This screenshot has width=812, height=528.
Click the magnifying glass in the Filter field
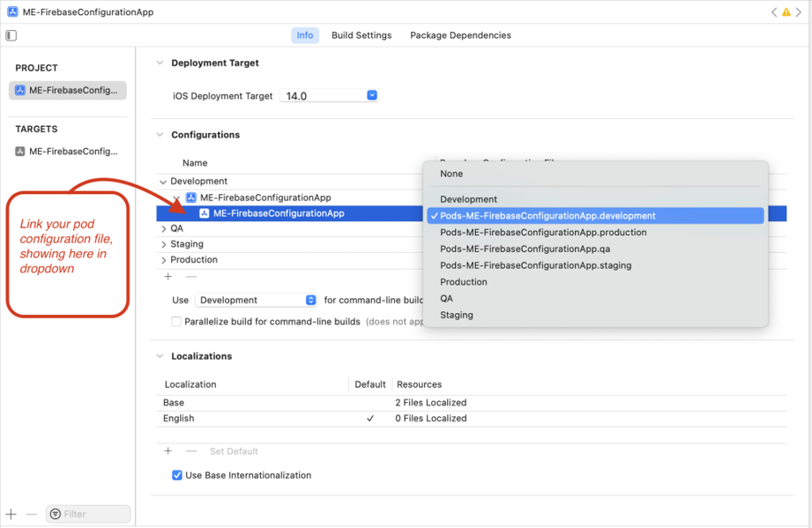55,513
